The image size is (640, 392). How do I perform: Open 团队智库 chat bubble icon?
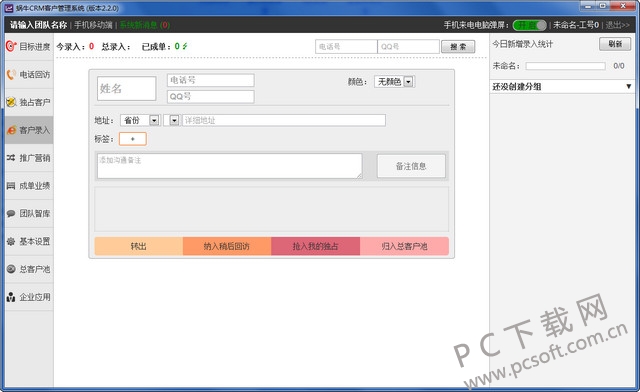click(11, 213)
